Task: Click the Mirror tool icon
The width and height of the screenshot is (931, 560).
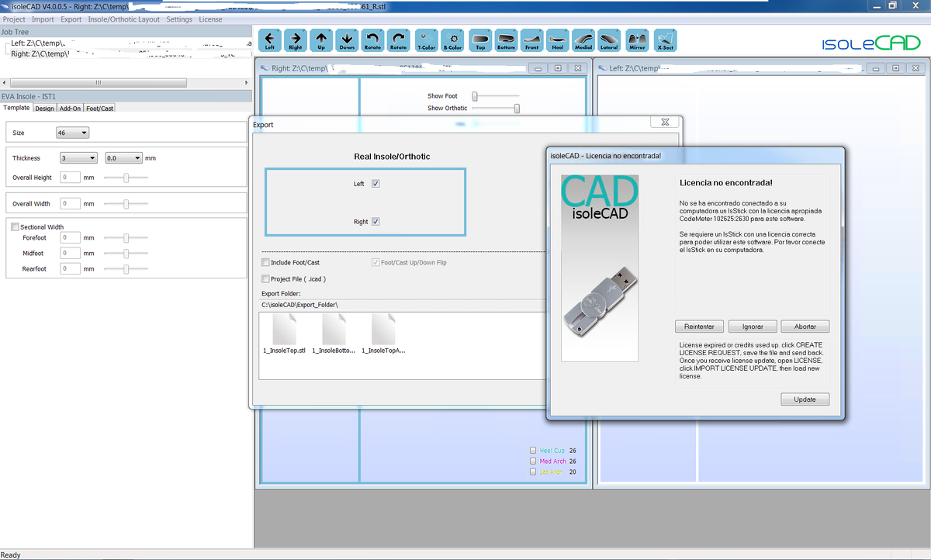Action: (637, 40)
